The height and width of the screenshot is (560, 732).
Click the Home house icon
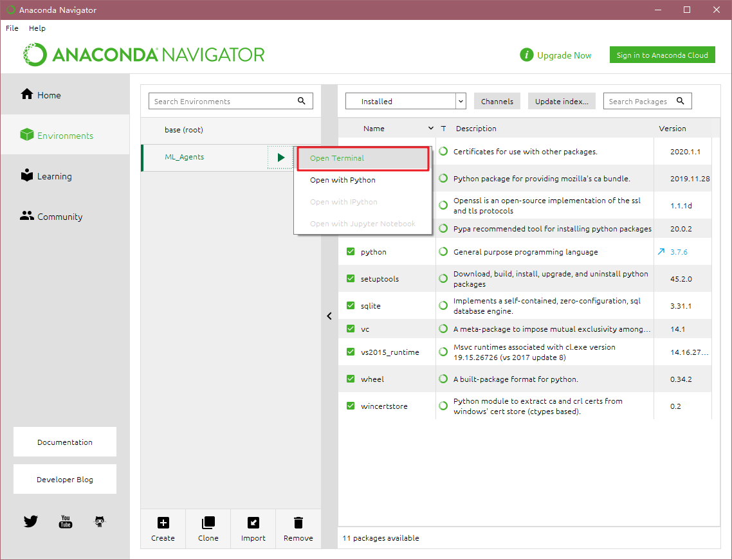27,95
